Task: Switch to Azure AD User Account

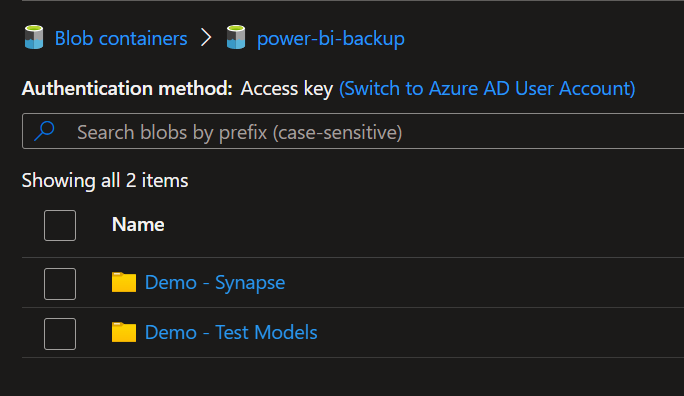Action: [x=487, y=89]
